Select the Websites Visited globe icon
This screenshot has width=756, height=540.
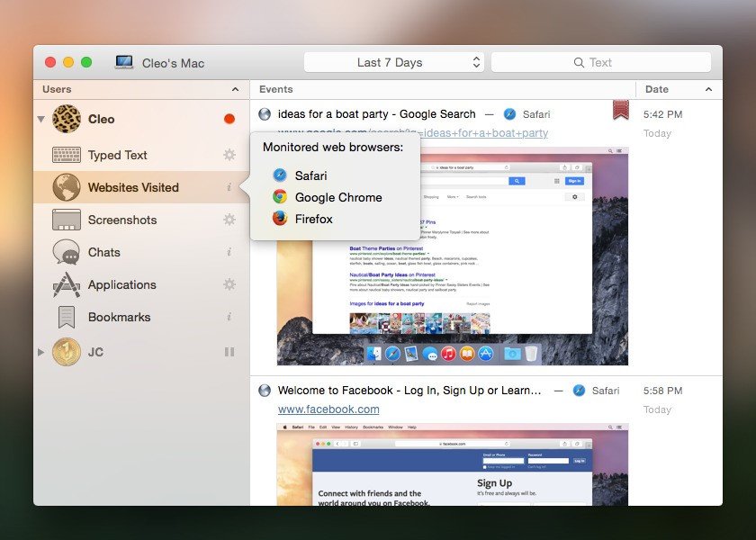tap(66, 187)
